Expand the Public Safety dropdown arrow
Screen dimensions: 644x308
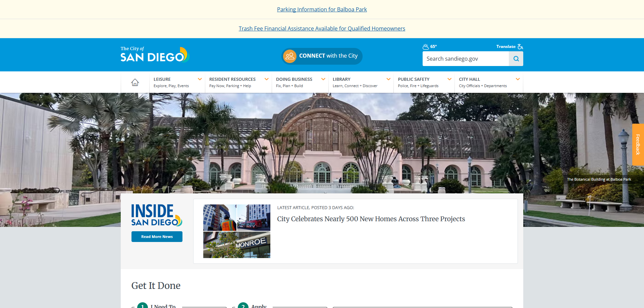pos(449,79)
